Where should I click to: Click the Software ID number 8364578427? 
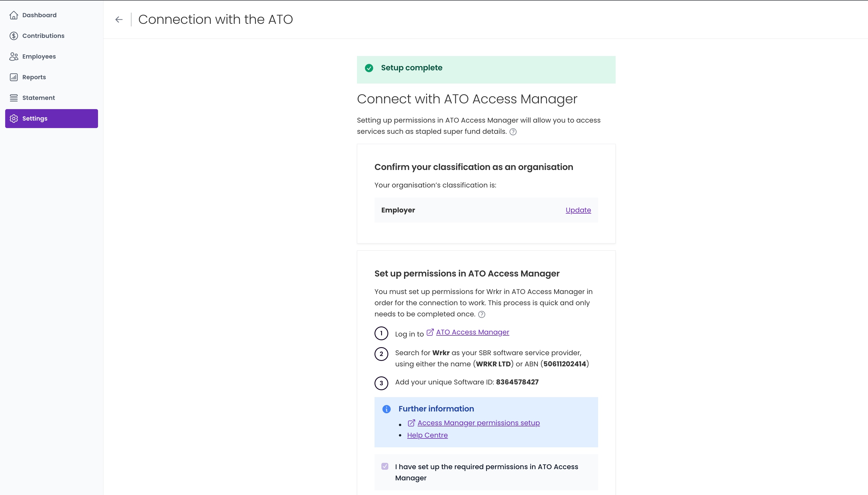coord(517,382)
